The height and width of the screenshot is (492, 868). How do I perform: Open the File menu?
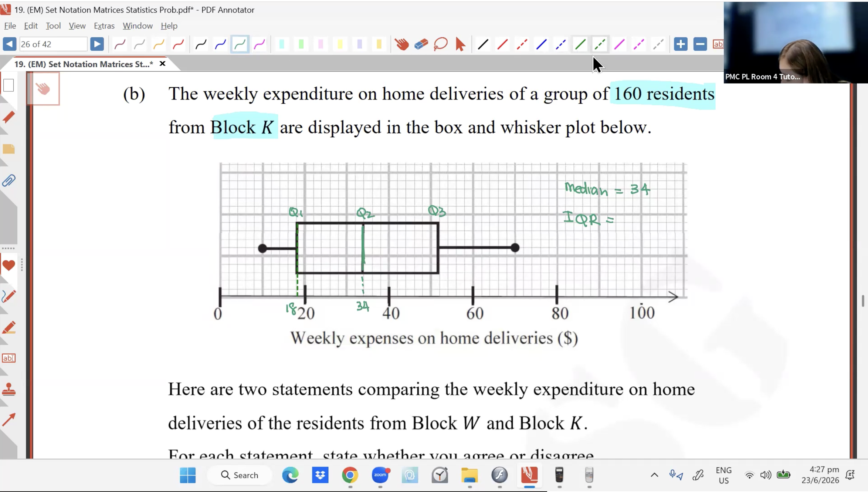coord(10,26)
